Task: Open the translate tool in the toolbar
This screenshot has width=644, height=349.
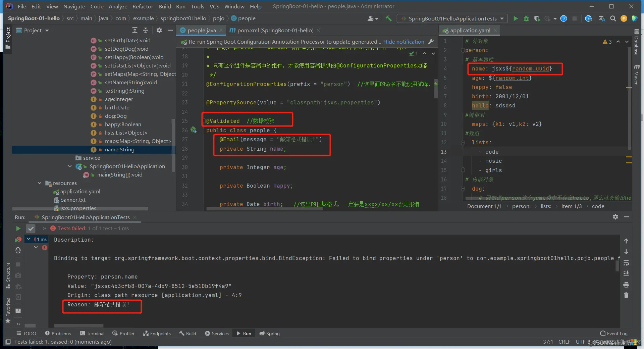Action: 602,18
